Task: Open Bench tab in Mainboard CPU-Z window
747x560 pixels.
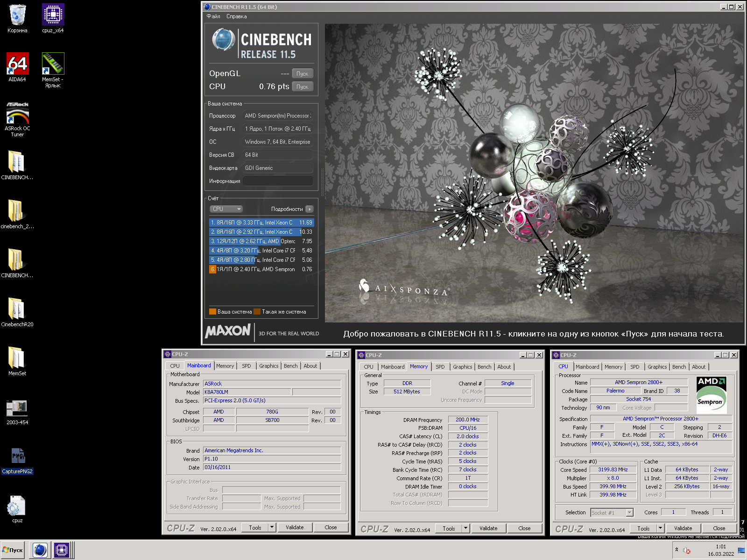Action: coord(291,366)
